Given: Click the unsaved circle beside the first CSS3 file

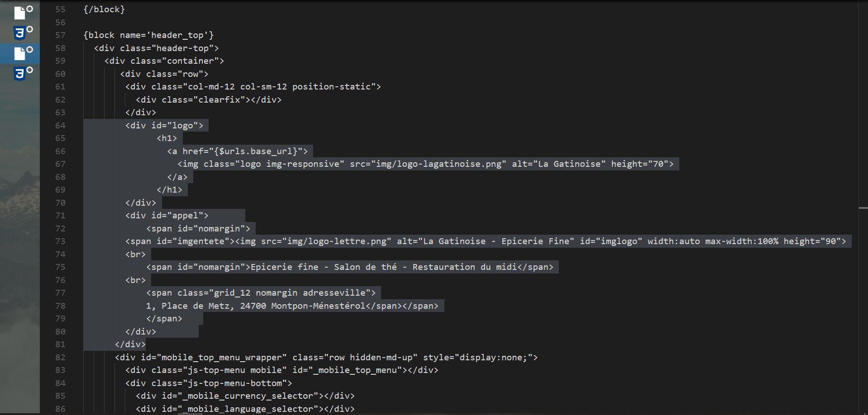Looking at the screenshot, I should tap(29, 29).
